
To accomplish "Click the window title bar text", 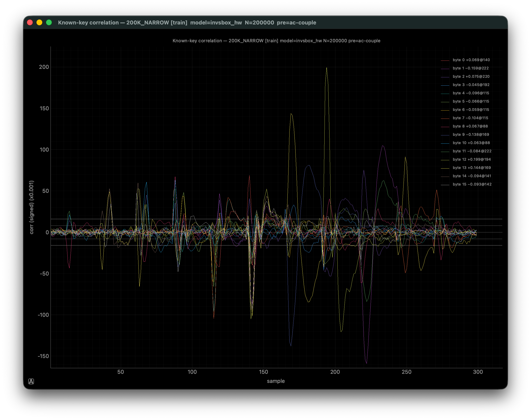I will click(187, 22).
